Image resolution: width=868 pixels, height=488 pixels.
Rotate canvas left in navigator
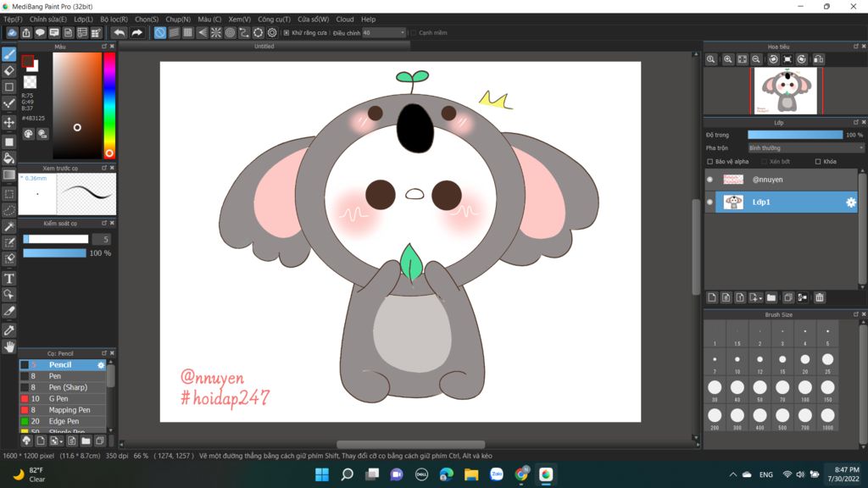click(773, 59)
